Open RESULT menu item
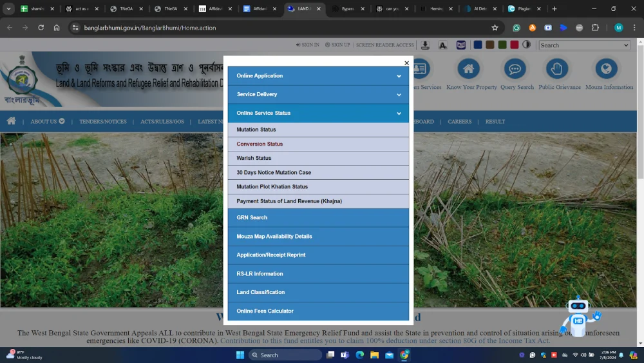 (495, 122)
